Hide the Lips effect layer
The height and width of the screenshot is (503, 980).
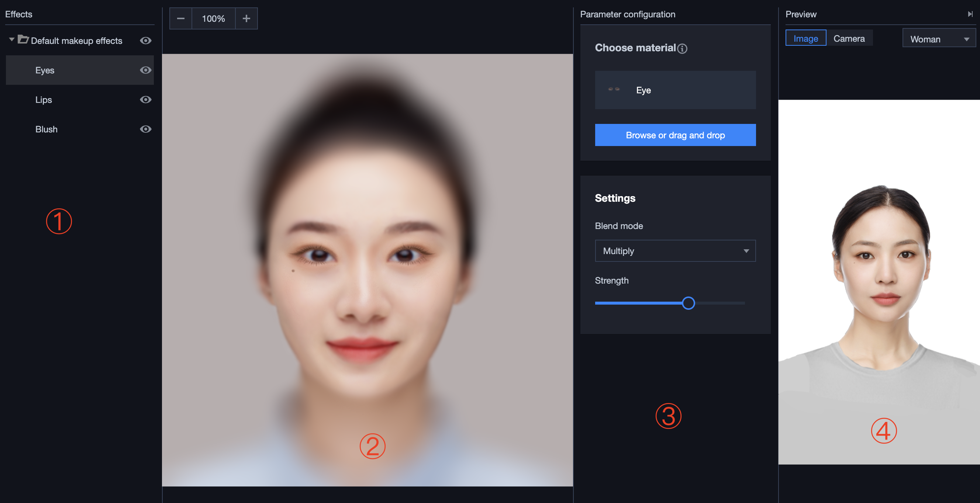[145, 100]
